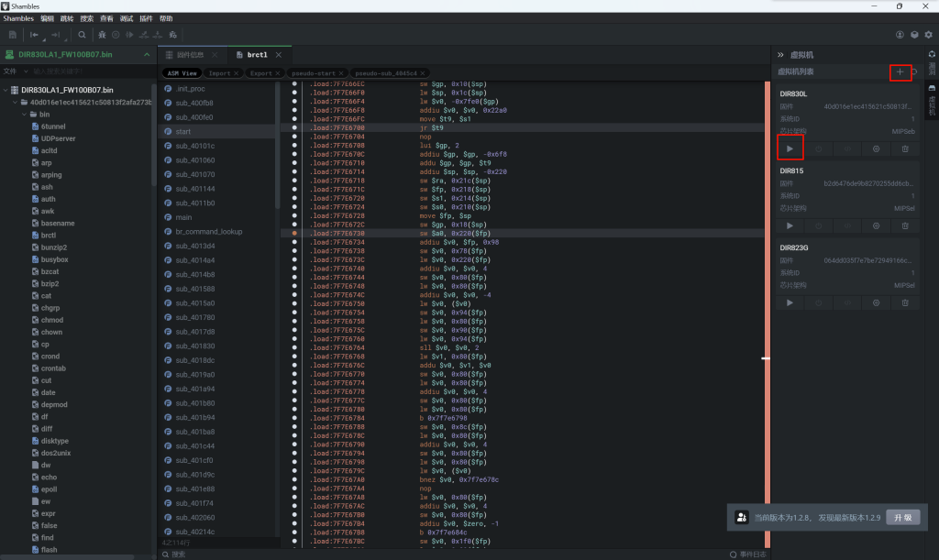The width and height of the screenshot is (939, 560).
Task: Toggle breakpoint dot on line 7F7E6730
Action: point(294,234)
